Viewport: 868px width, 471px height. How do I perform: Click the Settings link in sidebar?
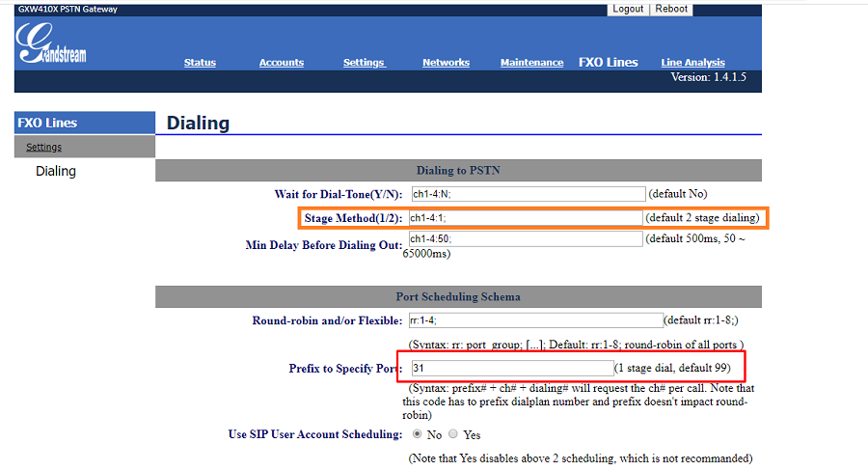click(43, 147)
